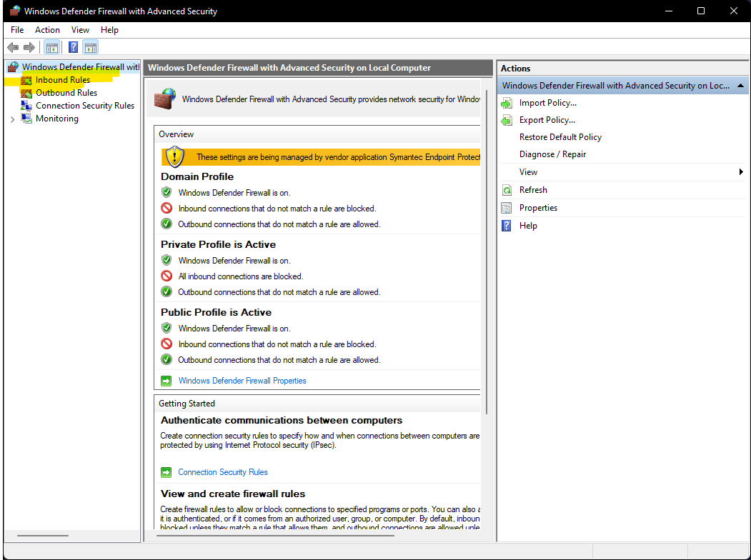
Task: Open Windows Defender Firewall Properties link
Action: click(x=242, y=381)
